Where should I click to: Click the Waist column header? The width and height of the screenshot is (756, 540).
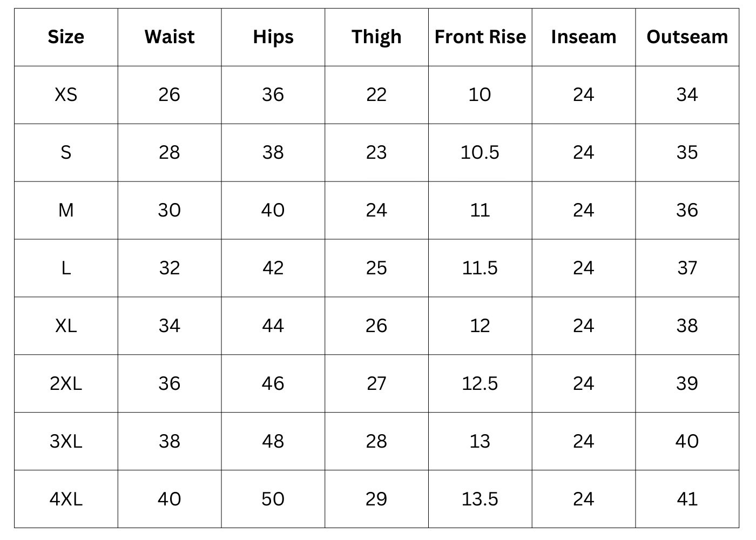170,37
